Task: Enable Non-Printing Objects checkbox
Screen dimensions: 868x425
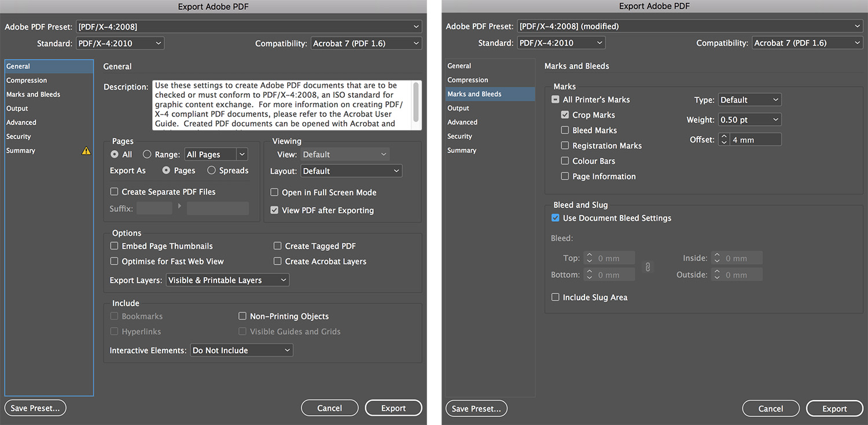Action: [x=242, y=316]
